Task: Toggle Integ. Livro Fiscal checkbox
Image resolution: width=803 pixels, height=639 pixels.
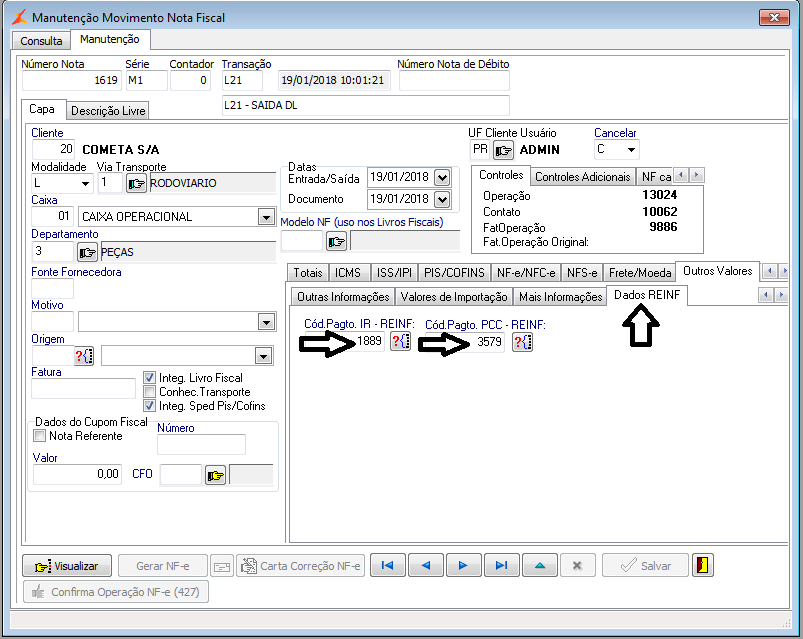Action: 150,378
